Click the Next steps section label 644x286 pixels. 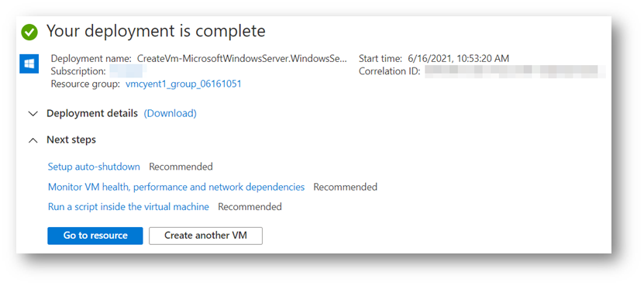pyautogui.click(x=71, y=140)
